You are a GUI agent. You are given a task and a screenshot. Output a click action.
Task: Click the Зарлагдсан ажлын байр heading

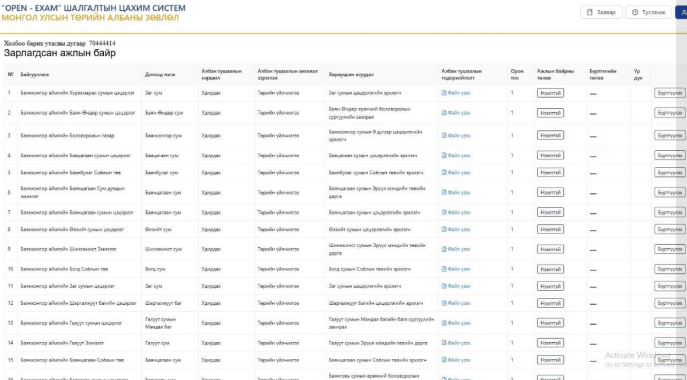(60, 53)
